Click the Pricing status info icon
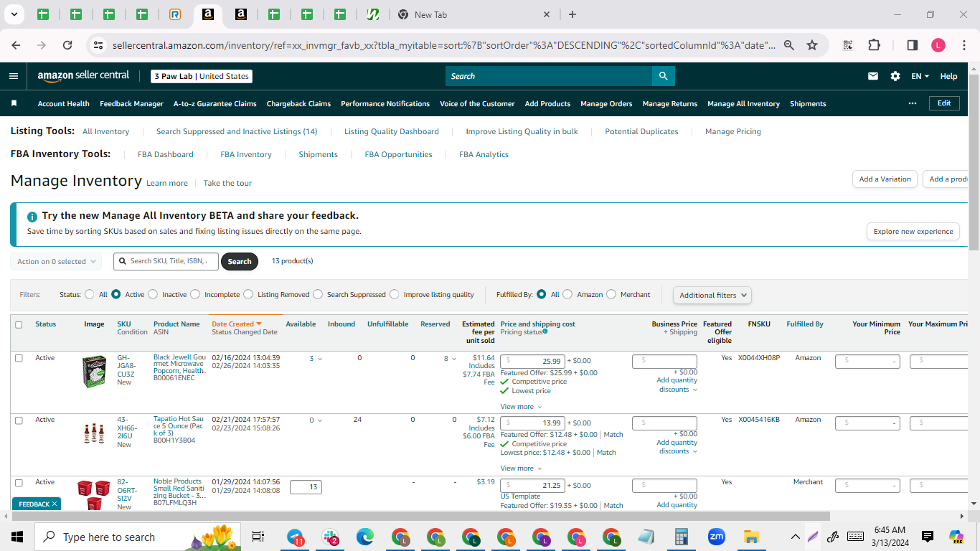The height and width of the screenshot is (551, 980). click(545, 331)
